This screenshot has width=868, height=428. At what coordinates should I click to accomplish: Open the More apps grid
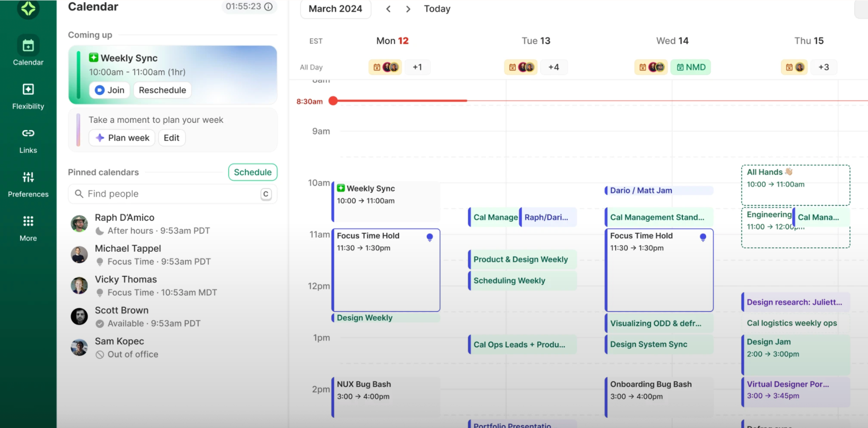pos(28,221)
